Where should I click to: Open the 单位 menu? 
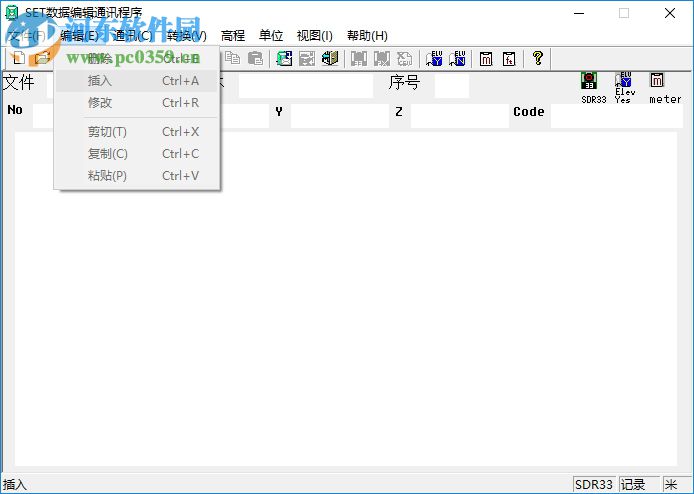(x=271, y=36)
